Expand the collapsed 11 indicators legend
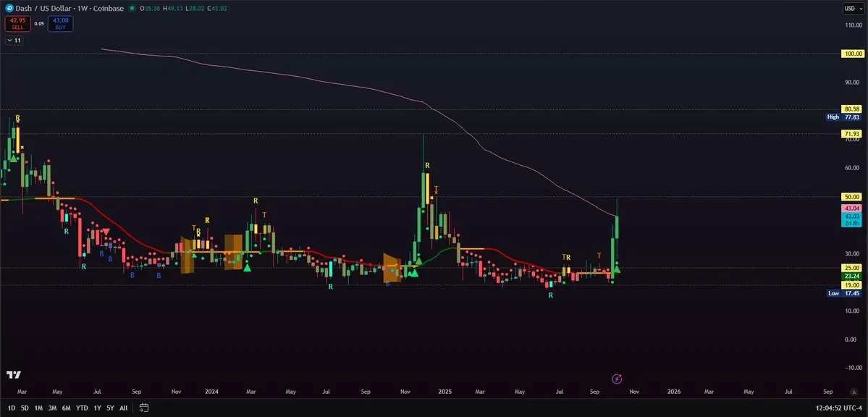 [14, 40]
